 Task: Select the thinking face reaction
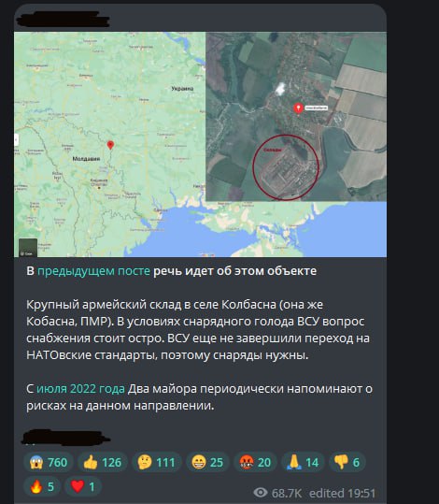157,462
